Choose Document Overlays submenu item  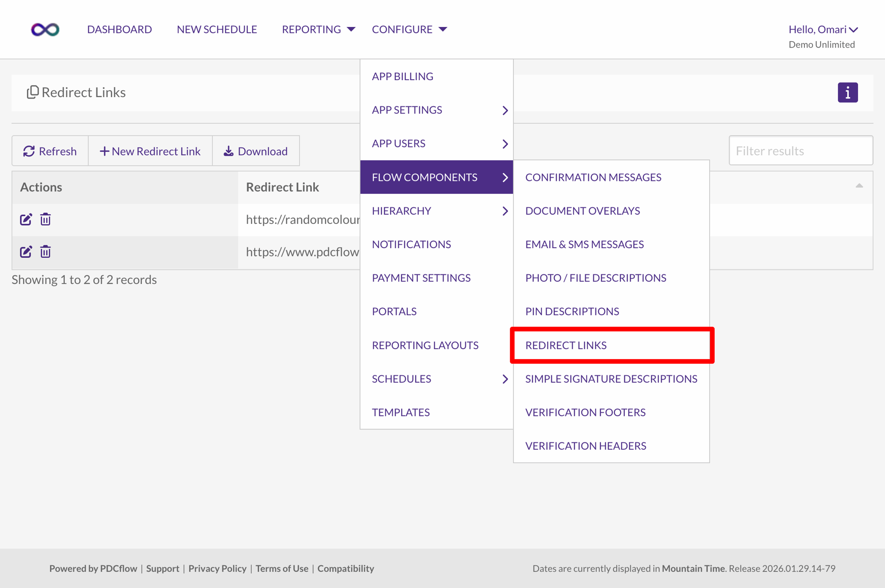(x=611, y=211)
